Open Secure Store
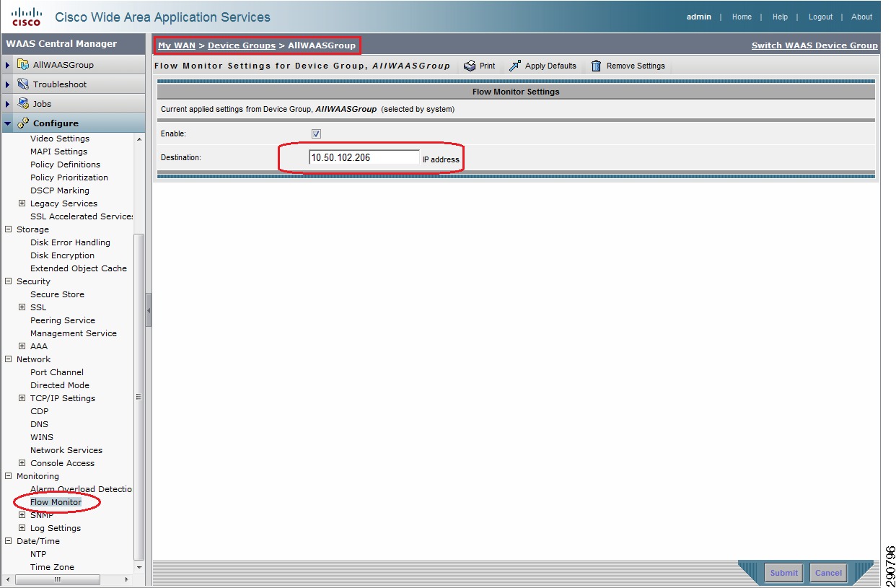This screenshot has height=588, width=896. coord(57,294)
